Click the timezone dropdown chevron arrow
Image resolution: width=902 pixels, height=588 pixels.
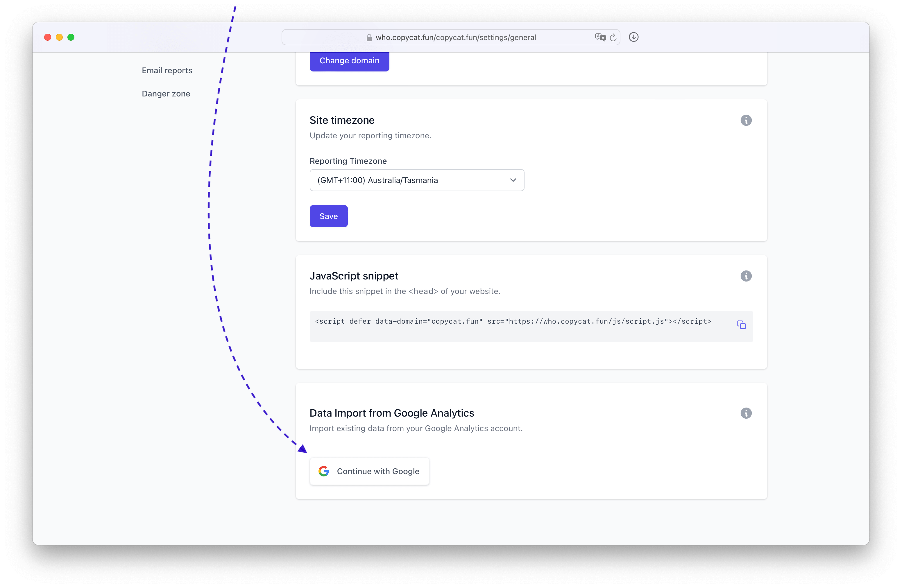[x=513, y=180]
